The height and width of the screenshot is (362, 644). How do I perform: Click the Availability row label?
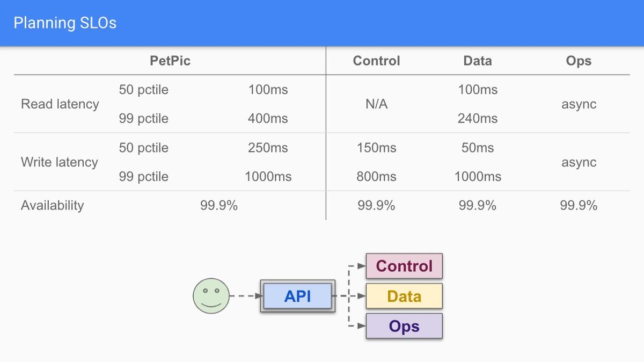tap(53, 205)
